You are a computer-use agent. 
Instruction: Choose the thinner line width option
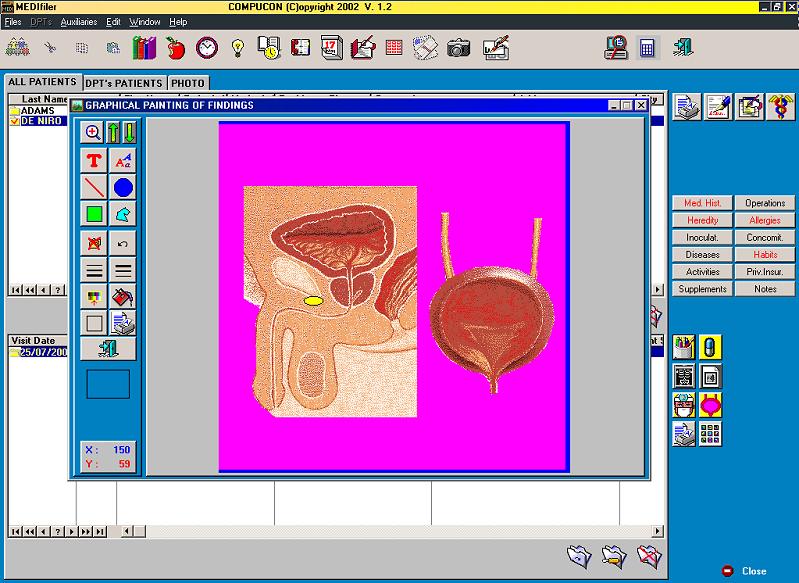click(94, 270)
